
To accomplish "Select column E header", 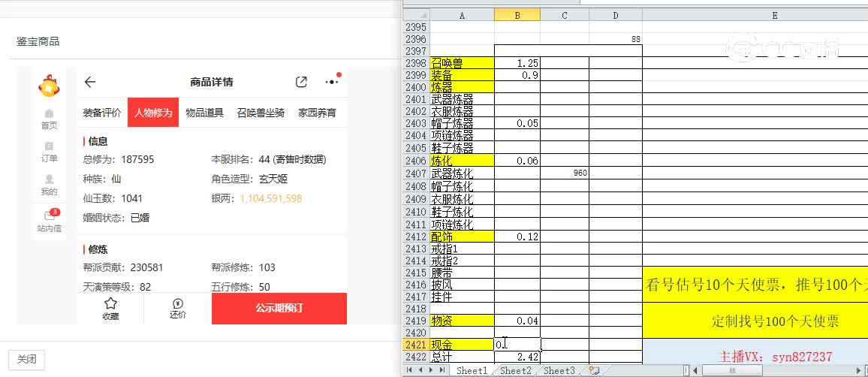I will [x=774, y=15].
